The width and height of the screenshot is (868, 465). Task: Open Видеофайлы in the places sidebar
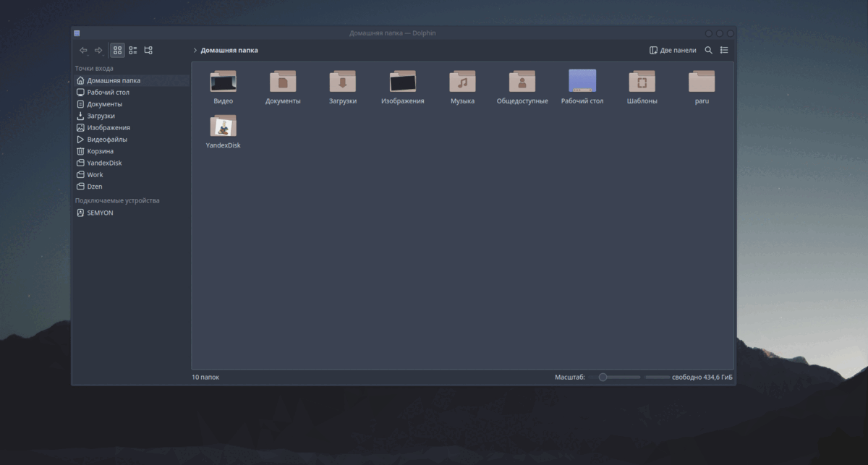(131, 140)
